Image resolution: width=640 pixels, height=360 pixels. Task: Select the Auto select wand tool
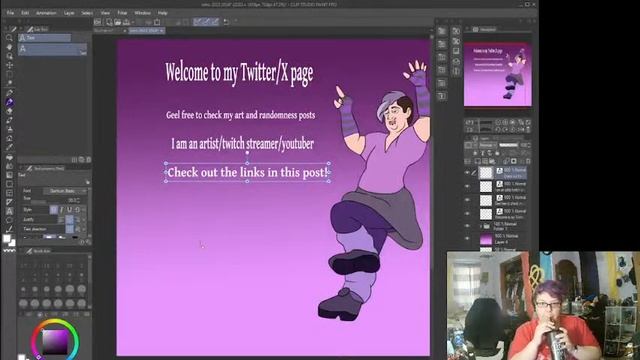(9, 83)
